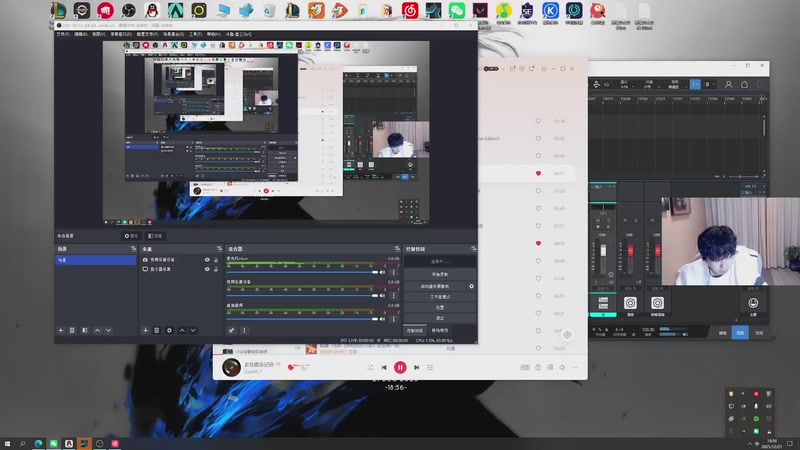The width and height of the screenshot is (800, 450).
Task: Click locate current song target icon
Action: point(567,335)
